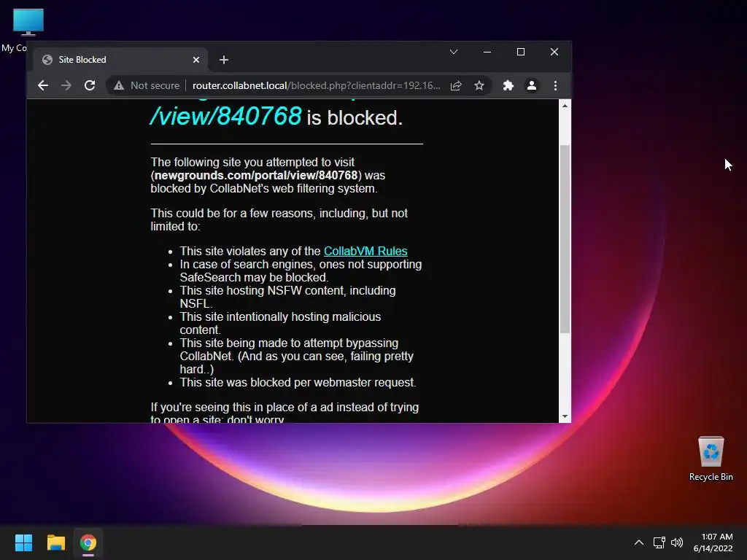
Task: Follow the CollabVM Rules link
Action: coord(365,251)
